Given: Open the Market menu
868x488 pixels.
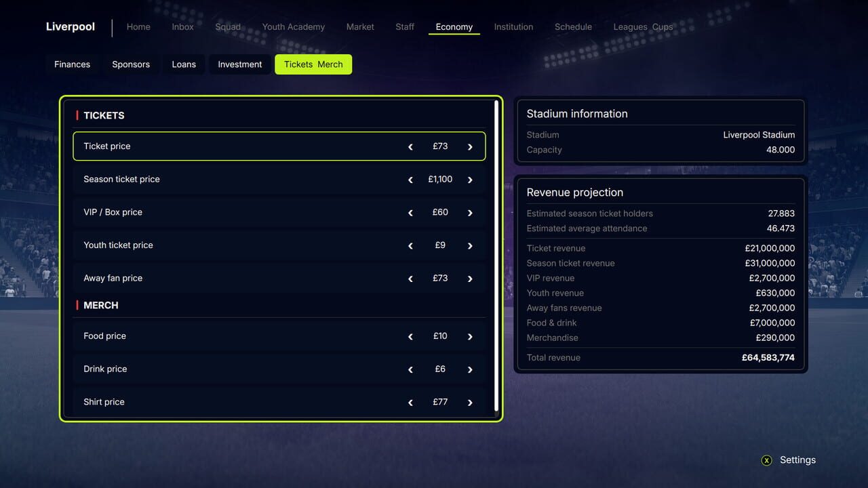Looking at the screenshot, I should (360, 27).
